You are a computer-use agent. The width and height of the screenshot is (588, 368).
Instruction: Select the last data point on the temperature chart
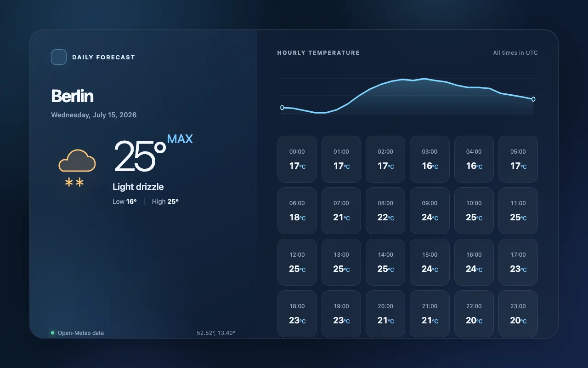533,99
